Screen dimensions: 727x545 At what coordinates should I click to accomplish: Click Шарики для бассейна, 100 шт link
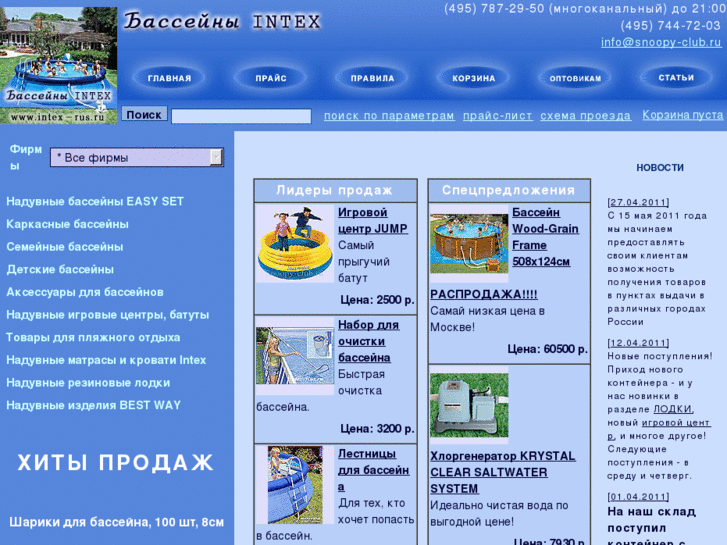(116, 522)
